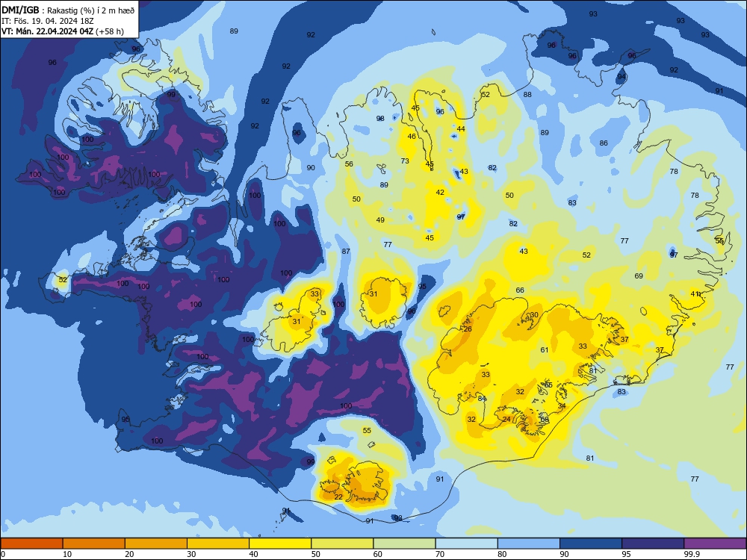Click the '42' humidity reading
Viewport: 747px width, 560px height.
coord(440,193)
